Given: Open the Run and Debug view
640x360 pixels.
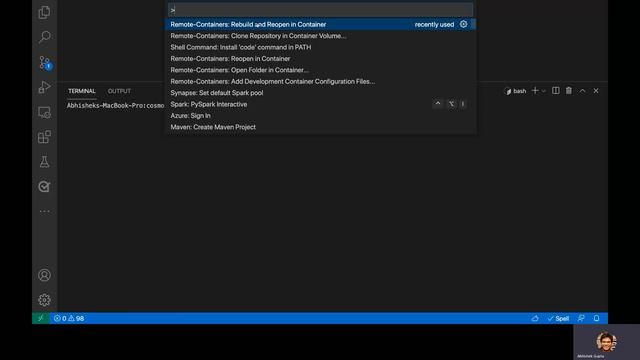Looking at the screenshot, I should 44,87.
